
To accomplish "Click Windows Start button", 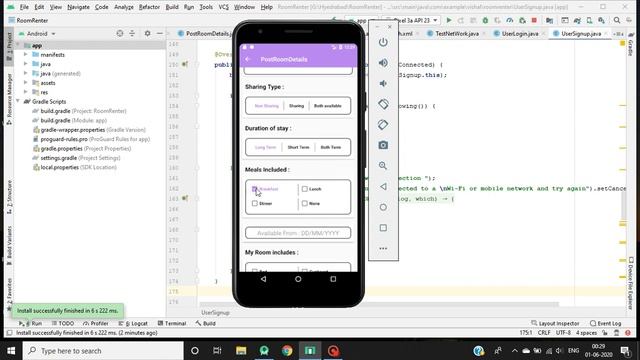I will point(11,351).
